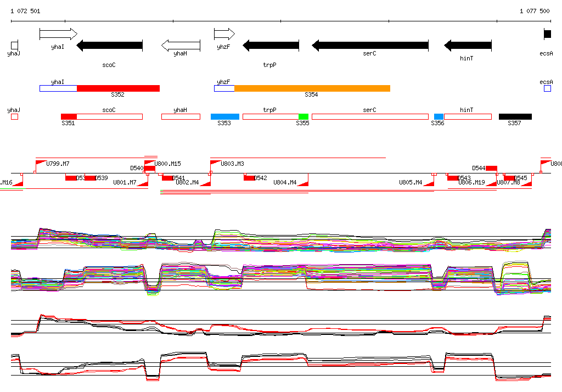The height and width of the screenshot is (392, 562).
Task: Click the black trpP gene arrow
Action: [x=271, y=45]
